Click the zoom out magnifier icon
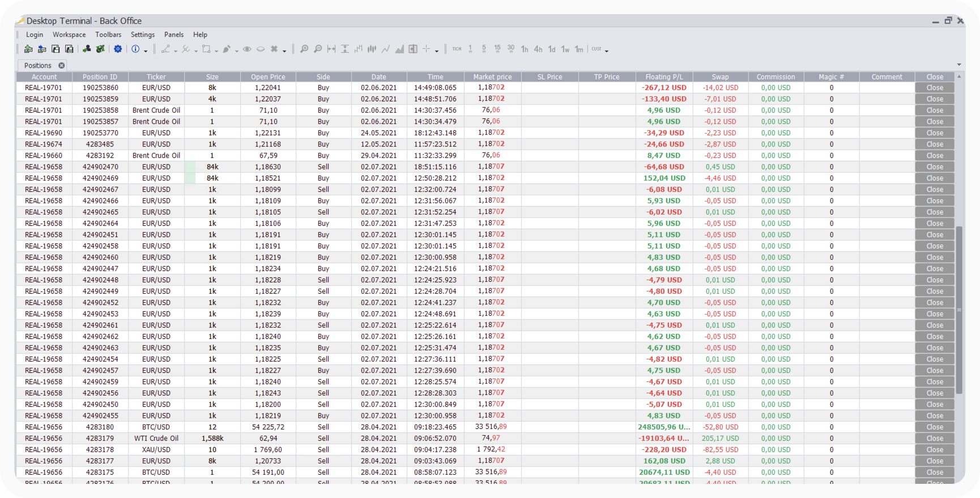980x498 pixels. tap(318, 49)
